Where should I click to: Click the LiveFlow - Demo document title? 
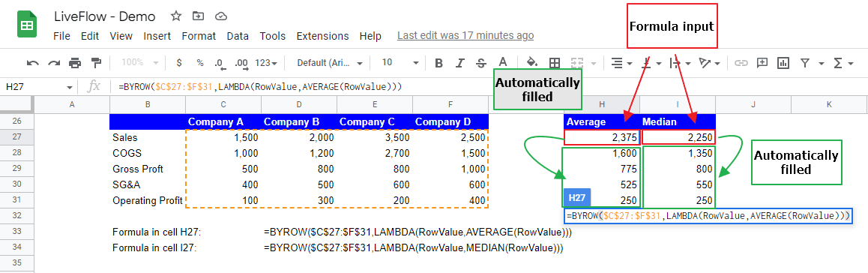105,16
